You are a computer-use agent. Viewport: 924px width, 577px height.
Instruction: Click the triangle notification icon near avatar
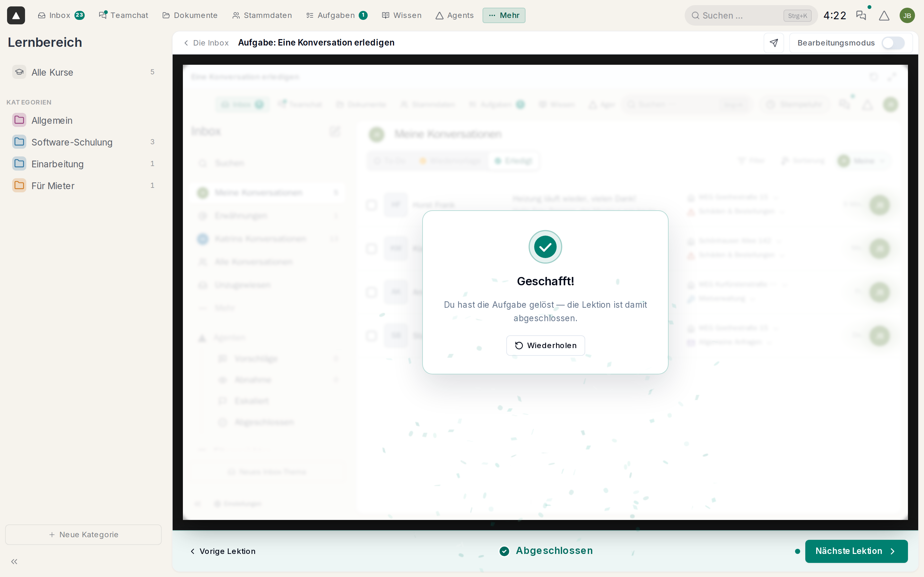[x=884, y=15]
